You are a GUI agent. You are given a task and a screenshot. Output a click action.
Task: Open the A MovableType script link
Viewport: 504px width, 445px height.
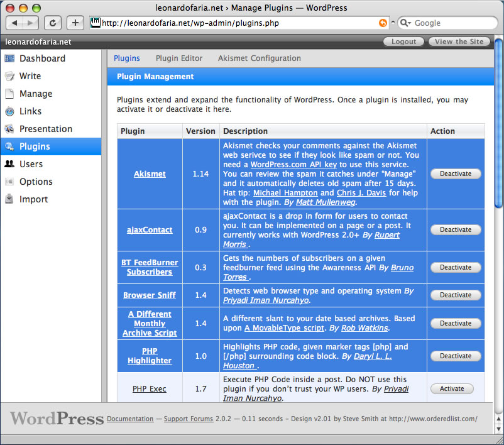pos(284,328)
